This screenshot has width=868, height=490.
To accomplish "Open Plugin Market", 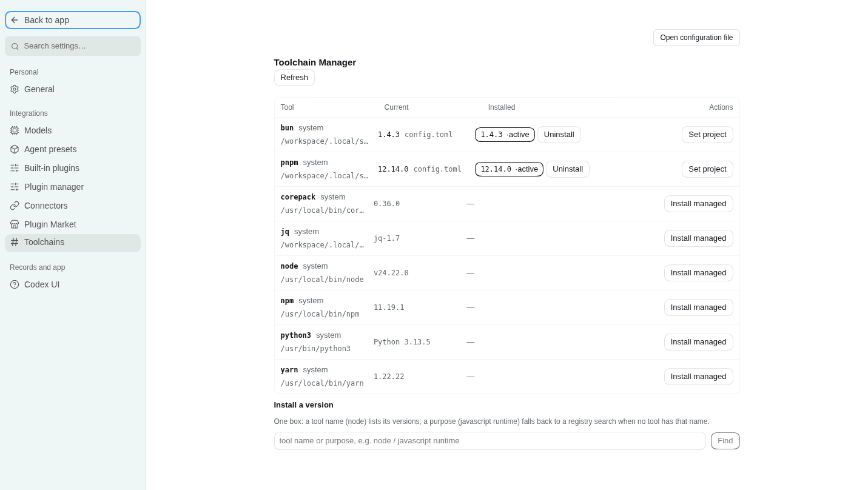I will (x=73, y=224).
